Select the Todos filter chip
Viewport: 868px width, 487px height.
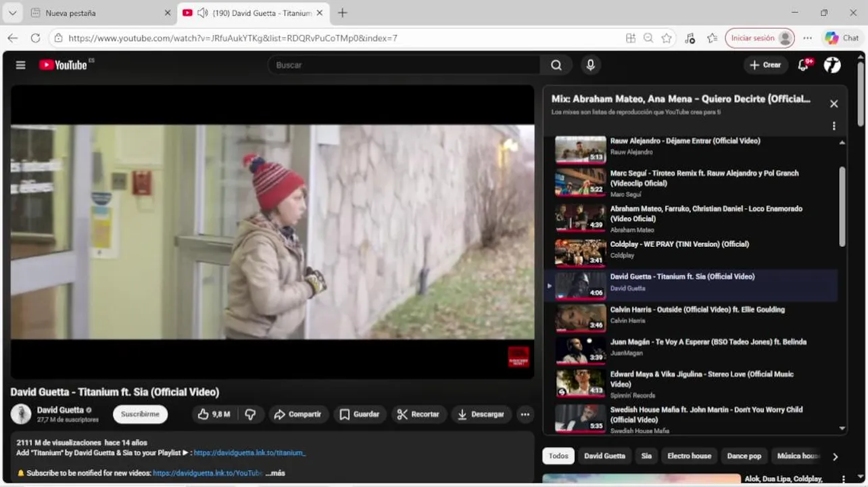pos(558,456)
